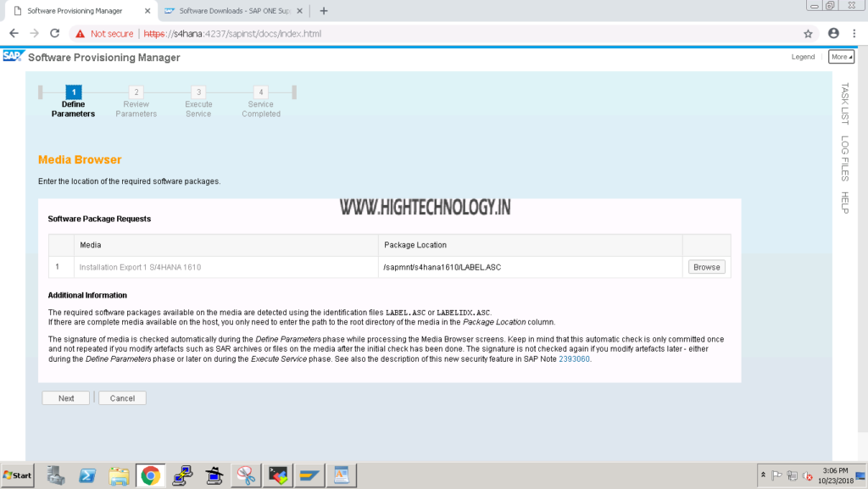This screenshot has width=868, height=489.
Task: Click the Start button
Action: coord(17,475)
